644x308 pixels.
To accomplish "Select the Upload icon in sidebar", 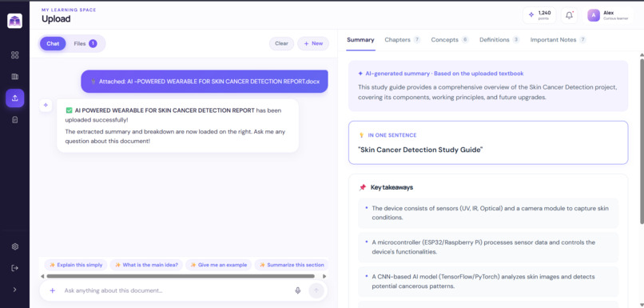I will 15,98.
